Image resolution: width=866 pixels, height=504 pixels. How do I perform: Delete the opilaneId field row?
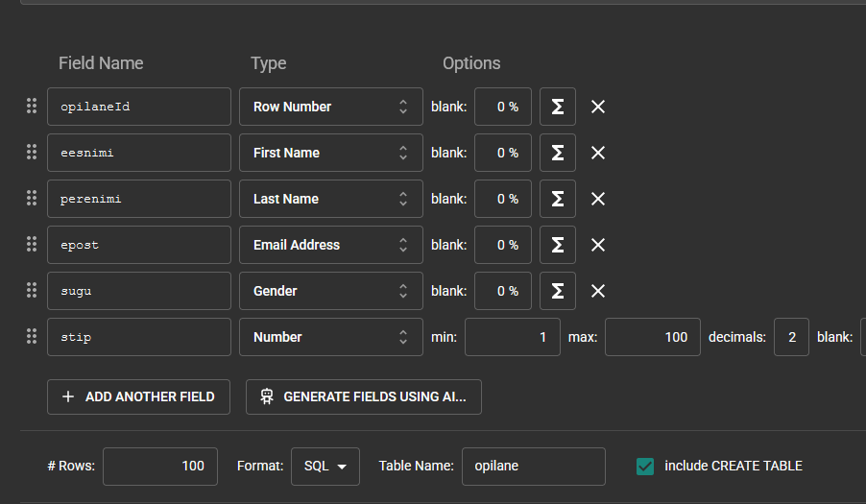(597, 107)
